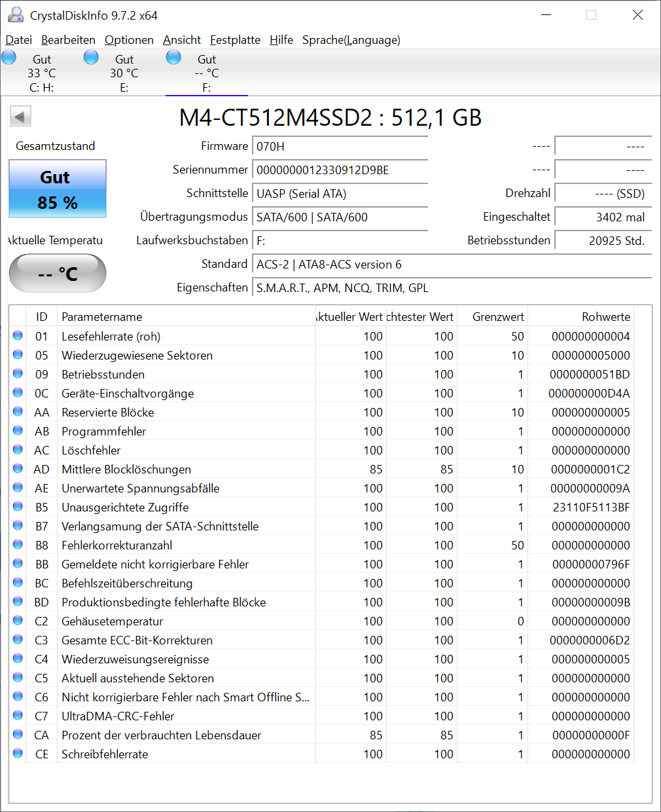Image resolution: width=661 pixels, height=812 pixels.
Task: Select the Produktionsbedingte fehlerhafte Blöcke row
Action: 321,602
